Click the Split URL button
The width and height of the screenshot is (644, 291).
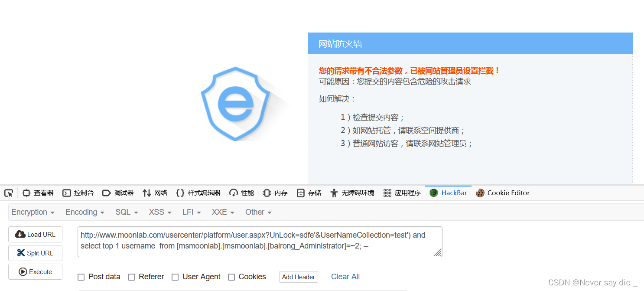(x=35, y=253)
